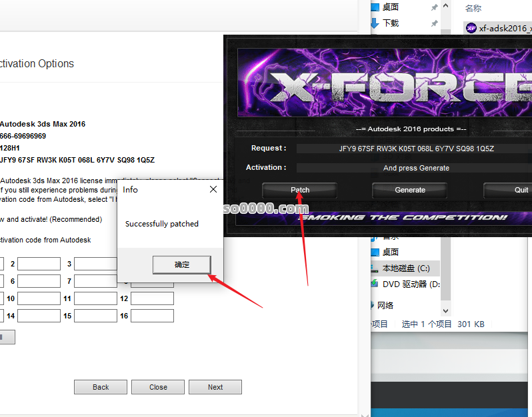Select the 桌面 desktop icon at top
Viewport: 532px width, 417px height.
point(375,7)
